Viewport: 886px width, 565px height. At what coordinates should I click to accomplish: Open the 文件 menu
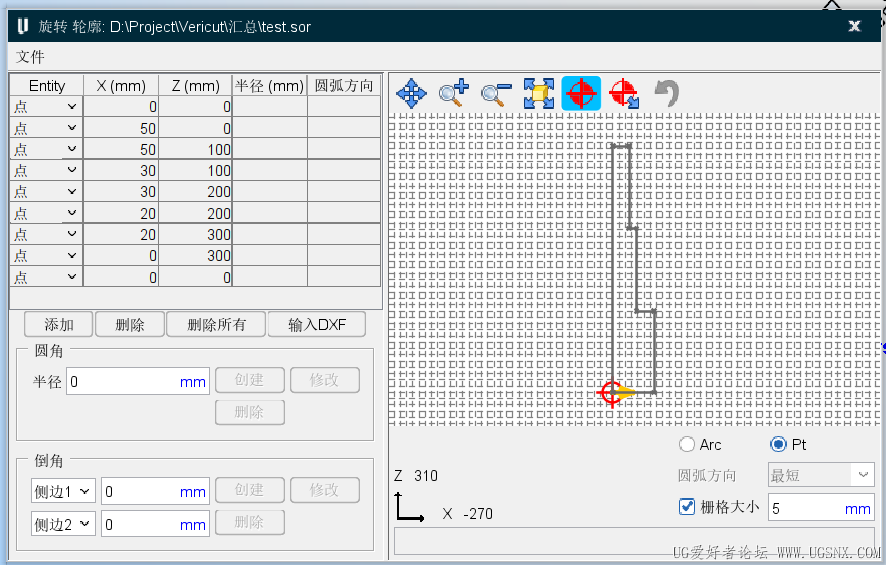(30, 56)
